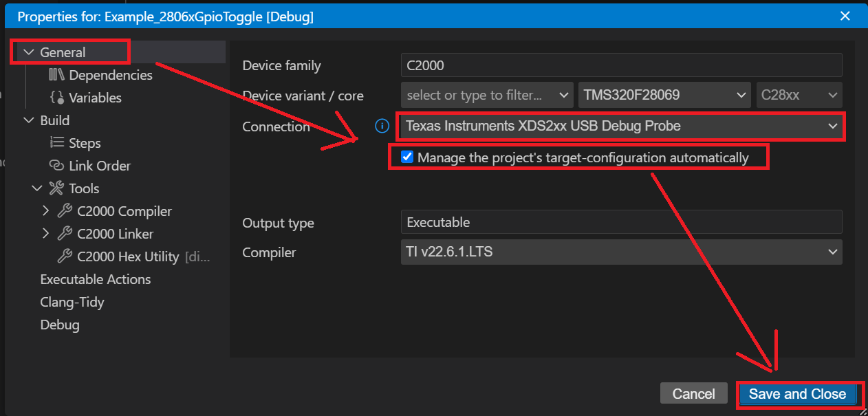This screenshot has width=868, height=416.
Task: Click the Link Order chain icon
Action: (56, 166)
